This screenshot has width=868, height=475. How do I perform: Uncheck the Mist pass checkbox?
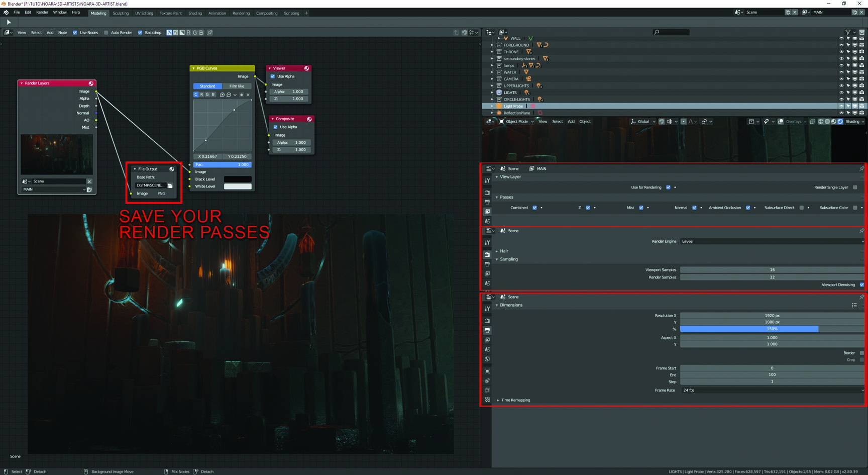click(641, 208)
